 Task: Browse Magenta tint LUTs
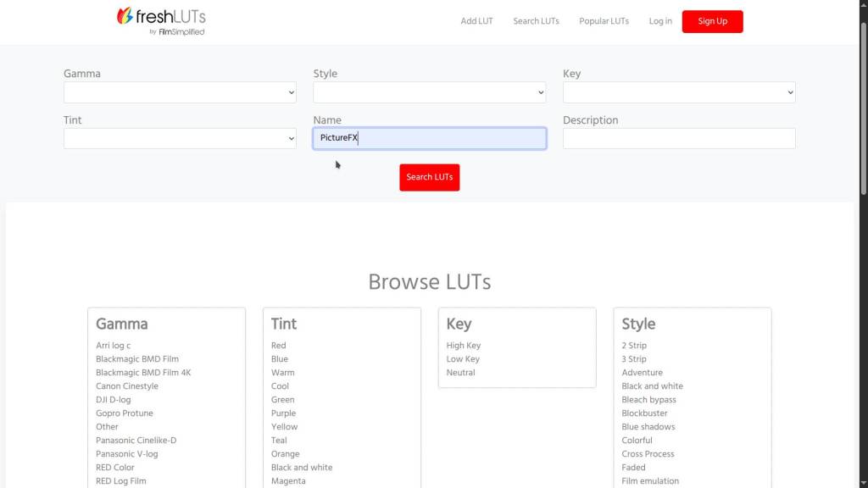288,481
